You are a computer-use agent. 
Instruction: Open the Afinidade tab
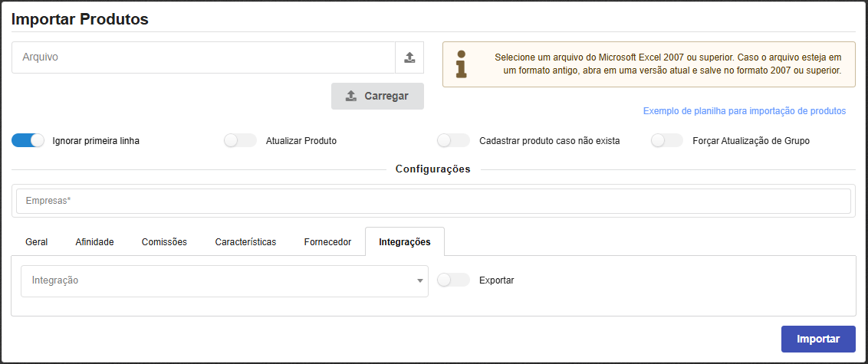pyautogui.click(x=94, y=241)
